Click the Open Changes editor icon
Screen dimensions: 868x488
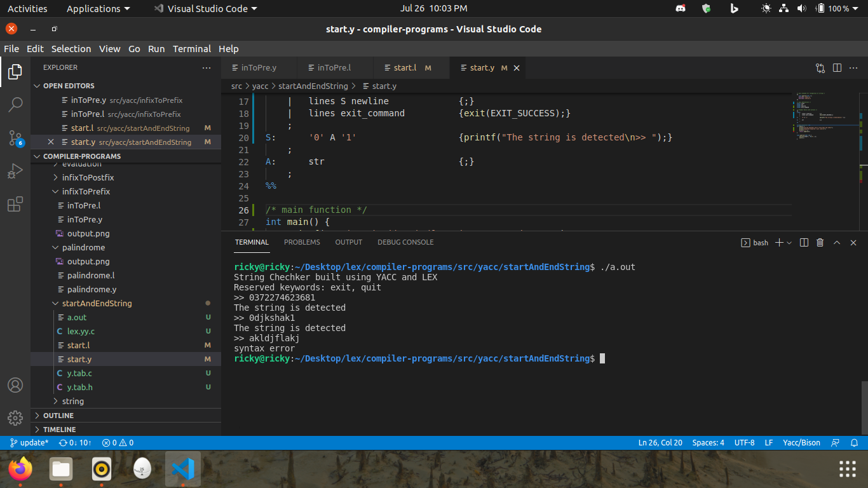pyautogui.click(x=820, y=67)
